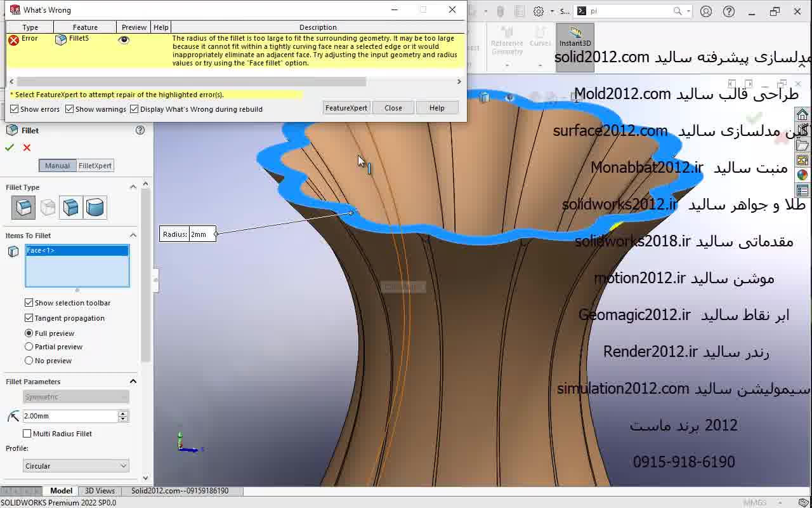Switch to the Manual fillet tab
812x508 pixels.
(x=57, y=166)
